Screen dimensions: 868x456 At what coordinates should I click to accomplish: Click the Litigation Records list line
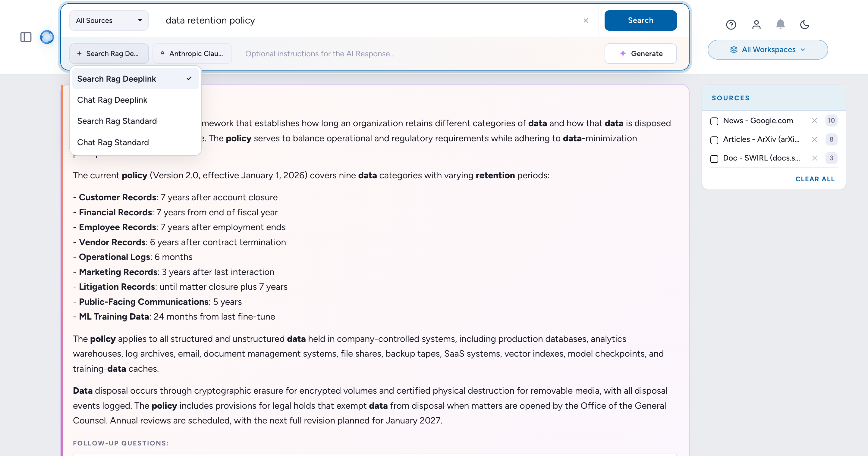180,287
